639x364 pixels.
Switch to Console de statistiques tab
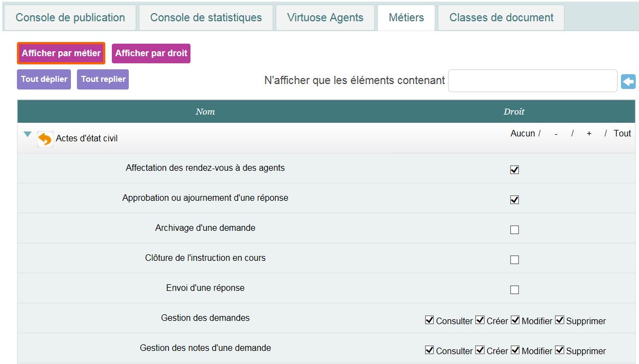pos(206,17)
